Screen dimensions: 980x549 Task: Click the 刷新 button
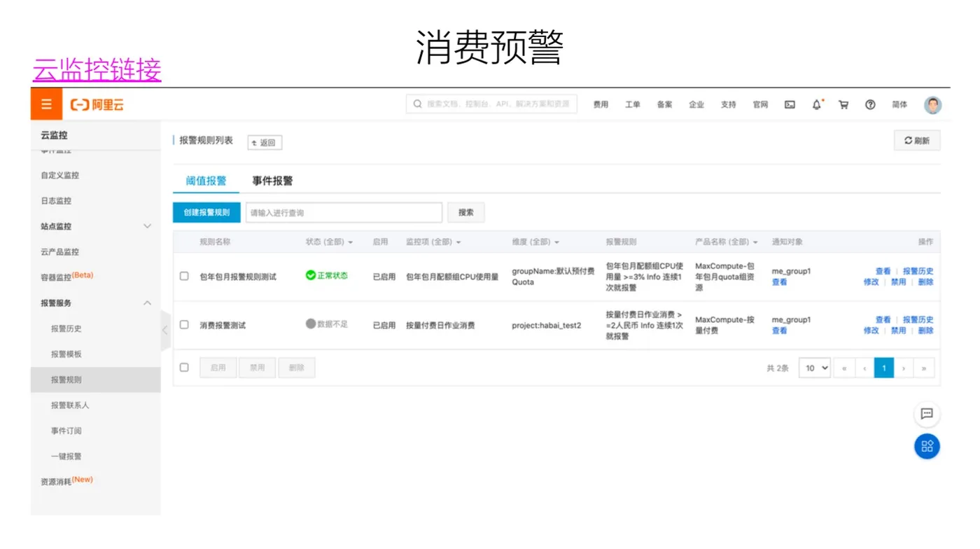pos(917,140)
